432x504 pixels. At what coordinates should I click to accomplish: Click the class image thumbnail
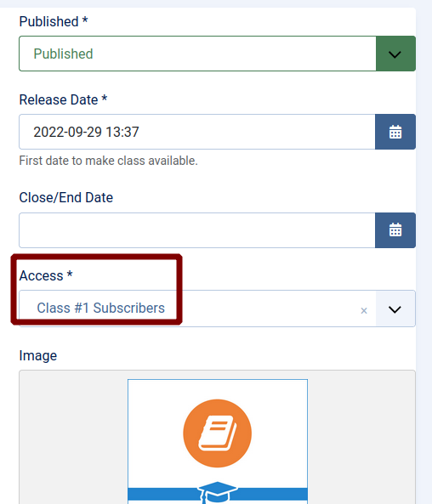coord(218,442)
